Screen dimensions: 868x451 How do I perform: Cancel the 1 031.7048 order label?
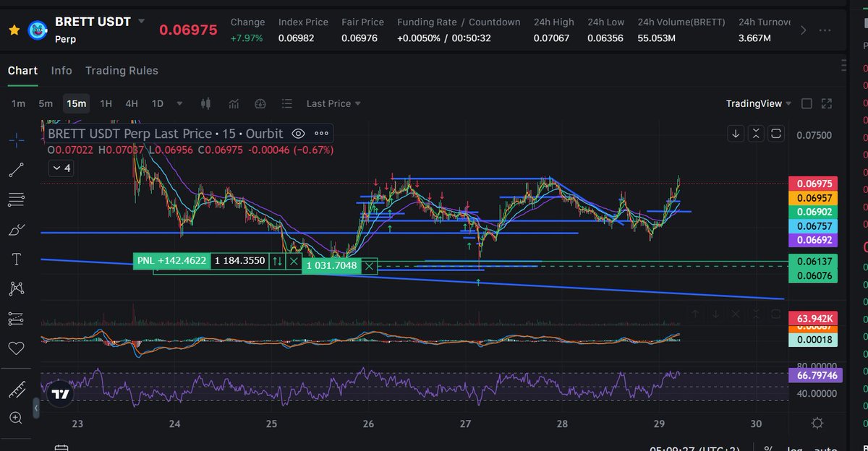369,266
